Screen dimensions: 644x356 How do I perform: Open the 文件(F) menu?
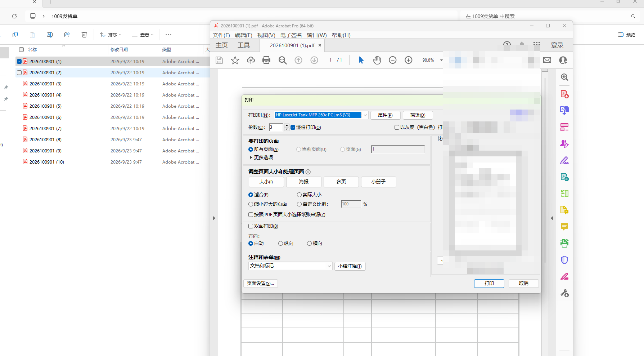[x=221, y=35]
